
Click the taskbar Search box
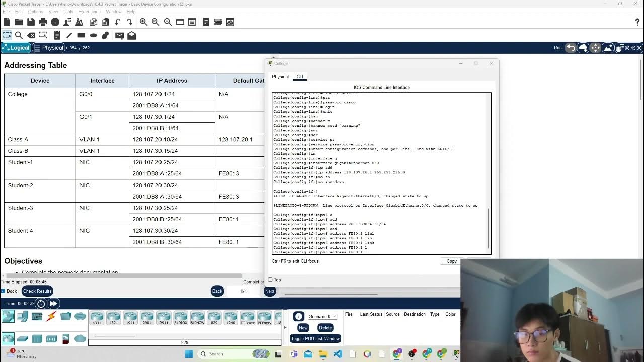234,354
